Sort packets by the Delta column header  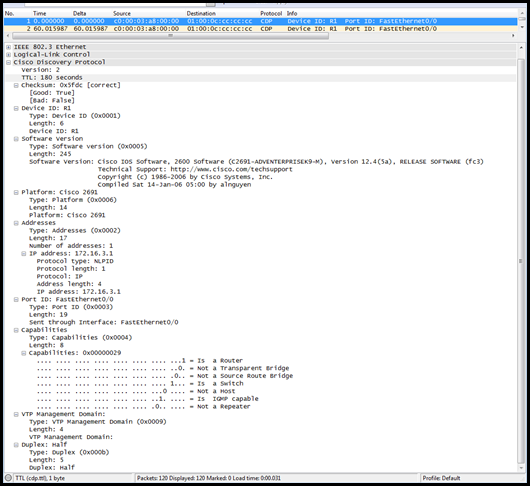(79, 14)
